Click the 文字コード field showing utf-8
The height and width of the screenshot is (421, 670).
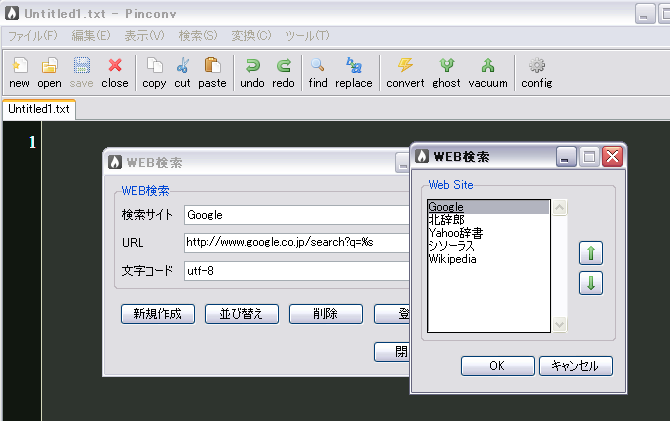tap(297, 271)
